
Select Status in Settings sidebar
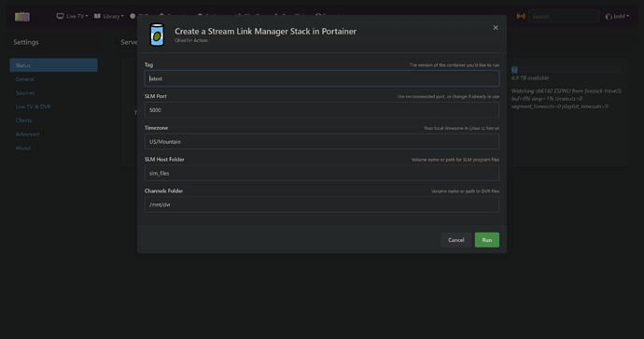pyautogui.click(x=53, y=65)
